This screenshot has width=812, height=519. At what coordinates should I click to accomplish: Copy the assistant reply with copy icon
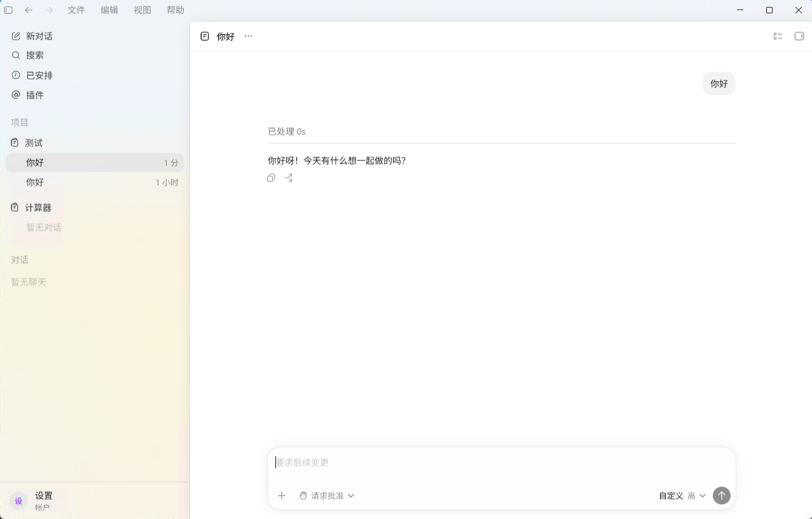click(x=272, y=178)
